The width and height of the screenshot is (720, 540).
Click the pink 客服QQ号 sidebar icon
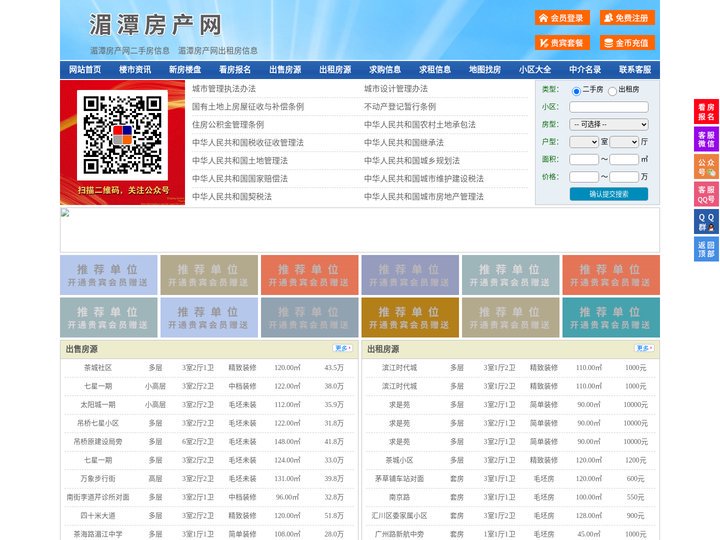pos(706,194)
